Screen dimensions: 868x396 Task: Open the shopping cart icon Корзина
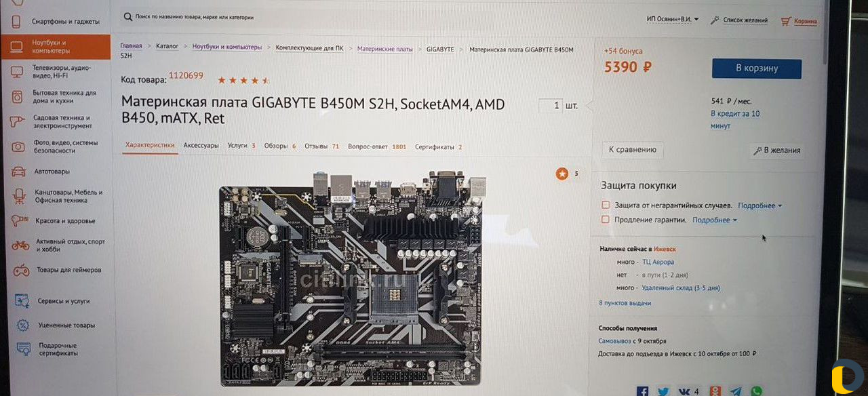pyautogui.click(x=786, y=21)
